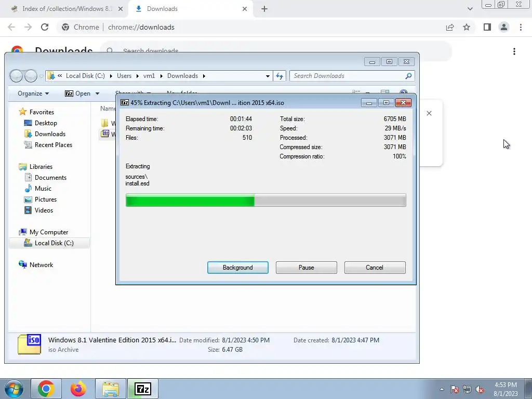Go back in Chrome
Viewport: 532px width, 399px height.
(11, 27)
